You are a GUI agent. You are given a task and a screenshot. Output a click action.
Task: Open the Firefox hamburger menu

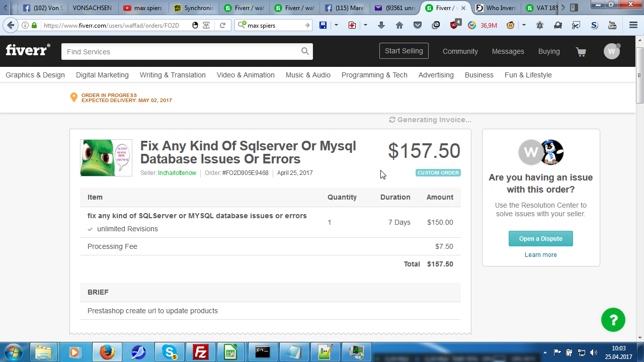click(633, 25)
